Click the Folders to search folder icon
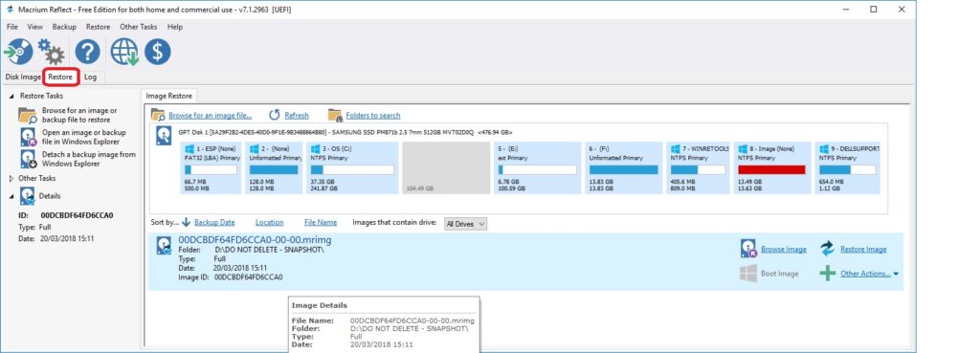Screen dimensions: 980x353 pos(335,115)
